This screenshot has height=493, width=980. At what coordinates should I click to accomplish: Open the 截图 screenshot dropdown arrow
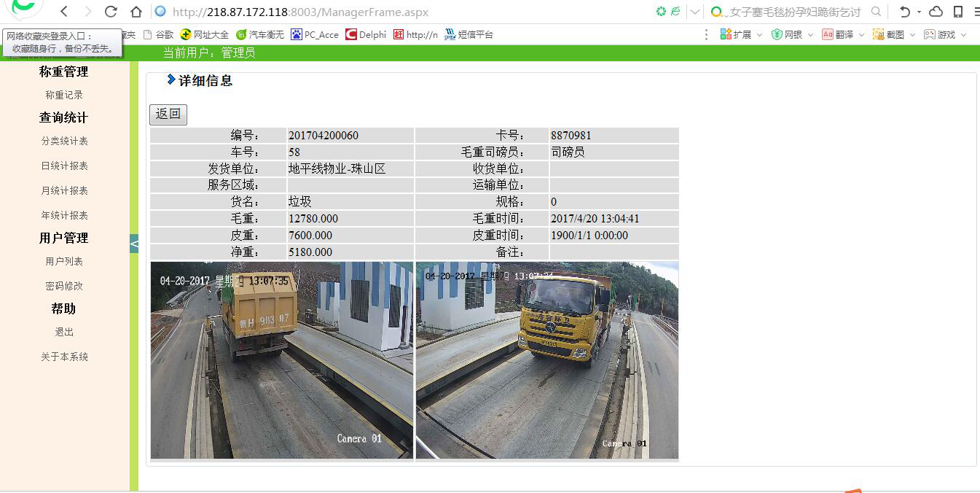912,34
